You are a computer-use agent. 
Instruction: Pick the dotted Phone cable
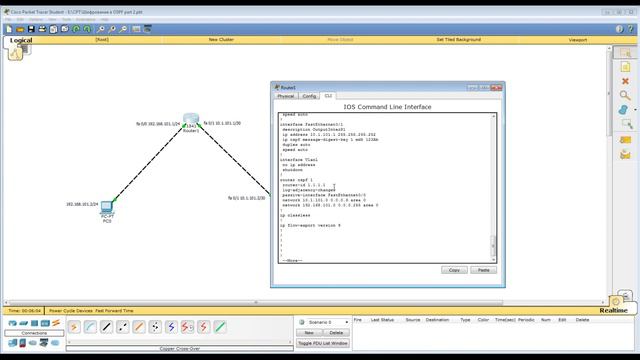click(x=155, y=327)
